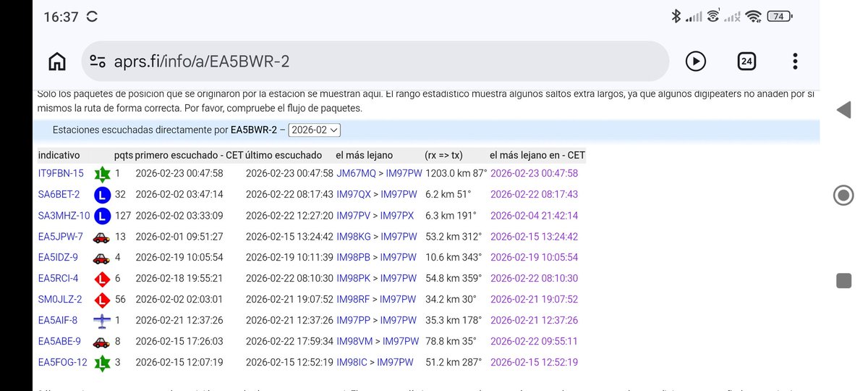Select distance text '1203.0 km 87°'
This screenshot has width=868, height=391.
pyautogui.click(x=456, y=174)
